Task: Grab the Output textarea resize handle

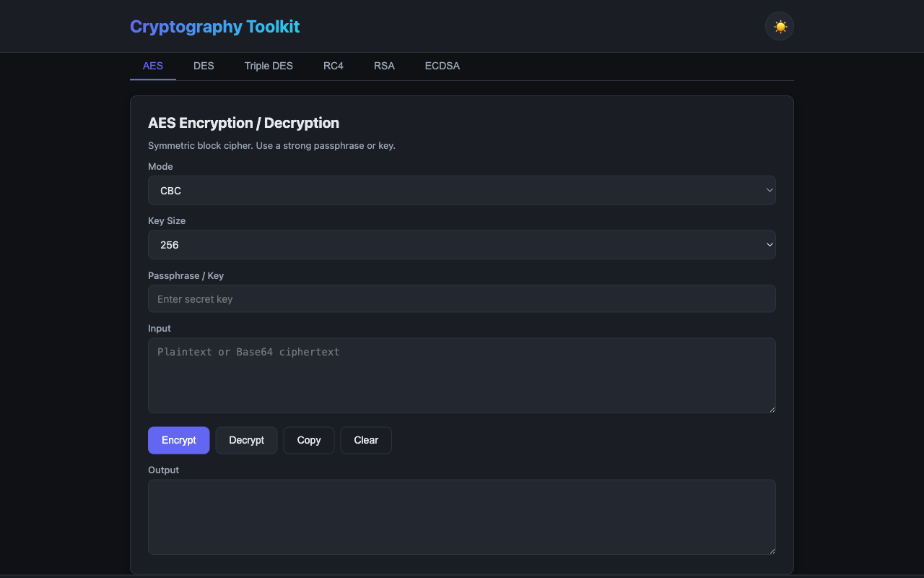Action: (x=772, y=551)
